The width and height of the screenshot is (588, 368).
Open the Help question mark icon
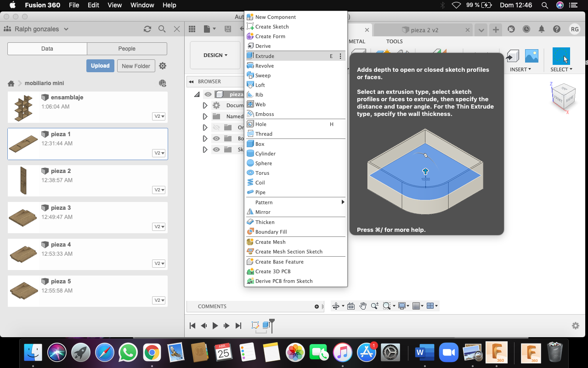[557, 29]
